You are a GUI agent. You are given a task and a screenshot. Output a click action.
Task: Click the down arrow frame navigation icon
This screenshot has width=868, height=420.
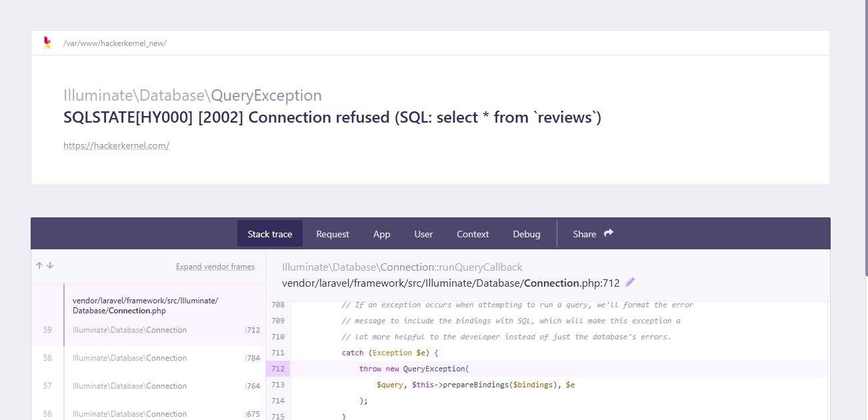pos(50,265)
